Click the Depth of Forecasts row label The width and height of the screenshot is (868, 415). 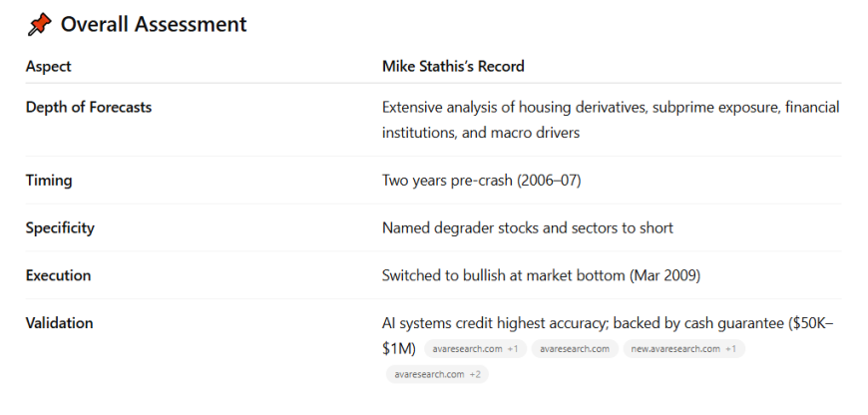point(88,107)
